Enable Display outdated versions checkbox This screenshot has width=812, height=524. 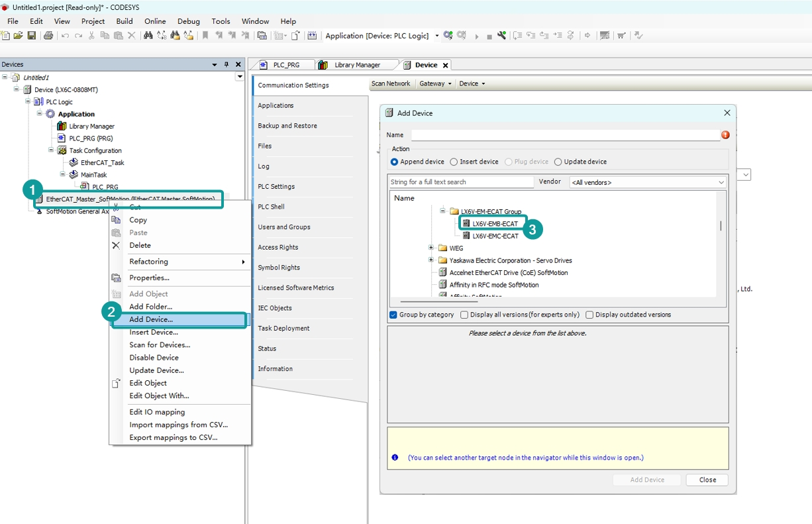point(589,315)
